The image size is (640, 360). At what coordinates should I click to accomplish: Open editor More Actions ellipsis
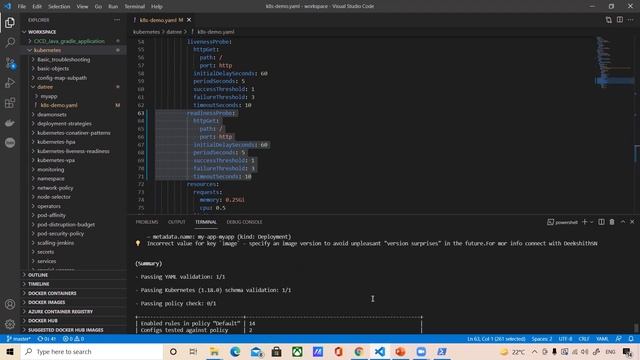tap(631, 20)
